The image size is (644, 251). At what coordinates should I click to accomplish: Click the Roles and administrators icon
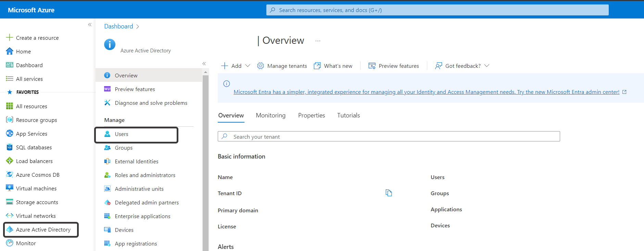coord(107,175)
